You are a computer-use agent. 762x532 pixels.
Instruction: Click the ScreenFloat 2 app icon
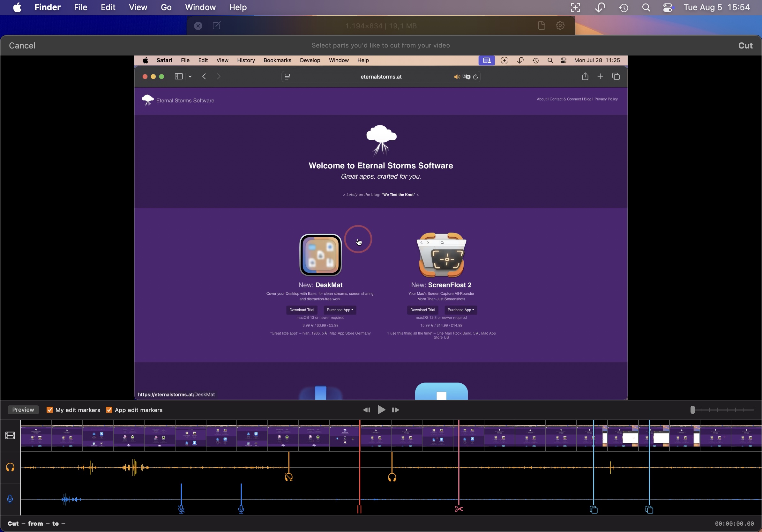[x=441, y=255]
